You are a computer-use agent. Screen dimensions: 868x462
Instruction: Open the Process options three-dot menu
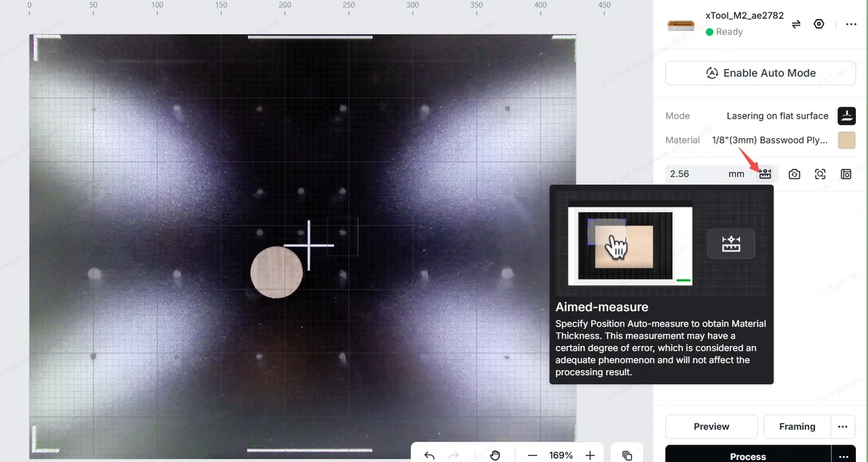click(844, 456)
